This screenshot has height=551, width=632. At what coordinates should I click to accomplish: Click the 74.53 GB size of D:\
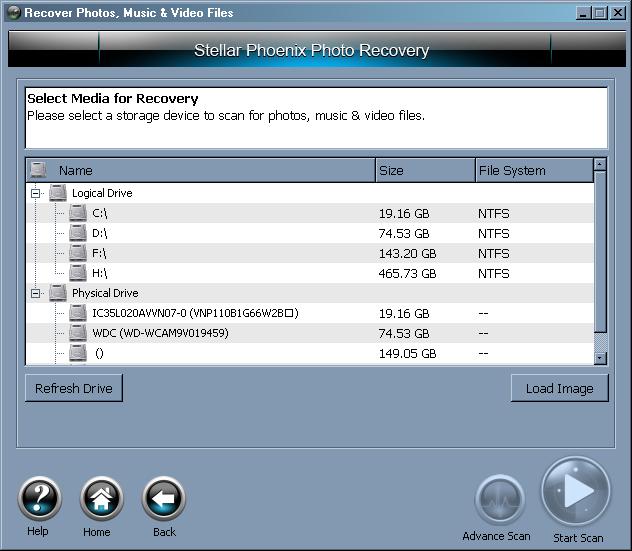[x=404, y=233]
